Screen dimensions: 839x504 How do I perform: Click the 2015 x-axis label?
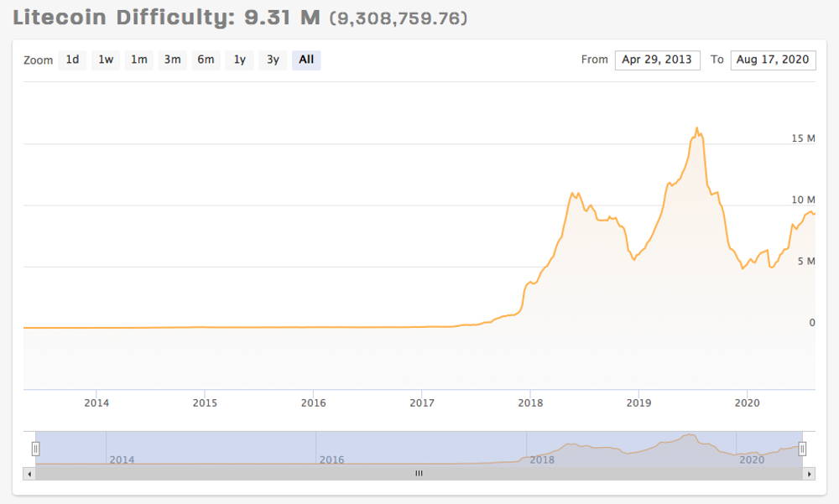[x=205, y=403]
